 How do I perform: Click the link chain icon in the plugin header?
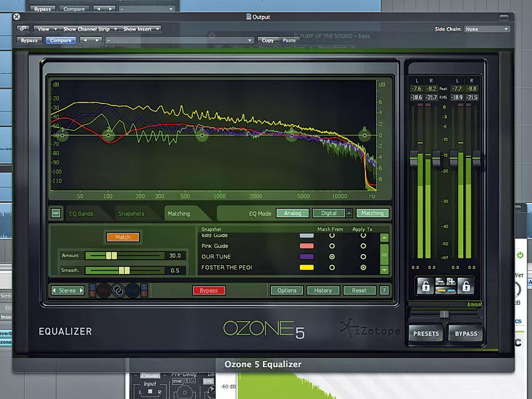point(24,29)
